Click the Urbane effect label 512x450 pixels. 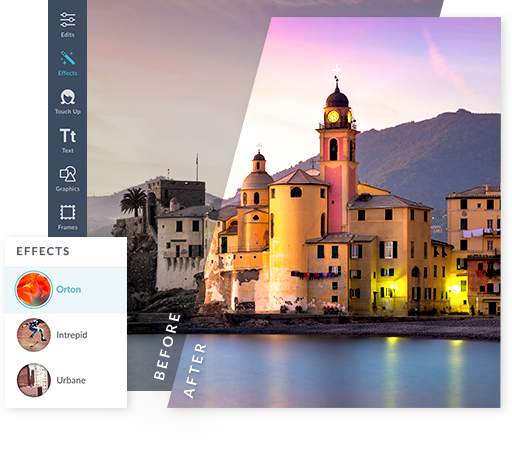[x=71, y=380]
